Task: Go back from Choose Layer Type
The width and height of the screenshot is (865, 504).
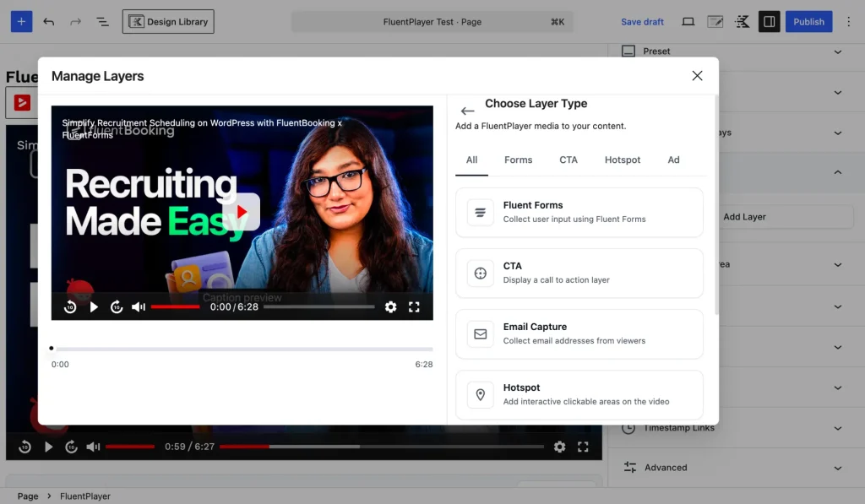Action: coord(467,111)
